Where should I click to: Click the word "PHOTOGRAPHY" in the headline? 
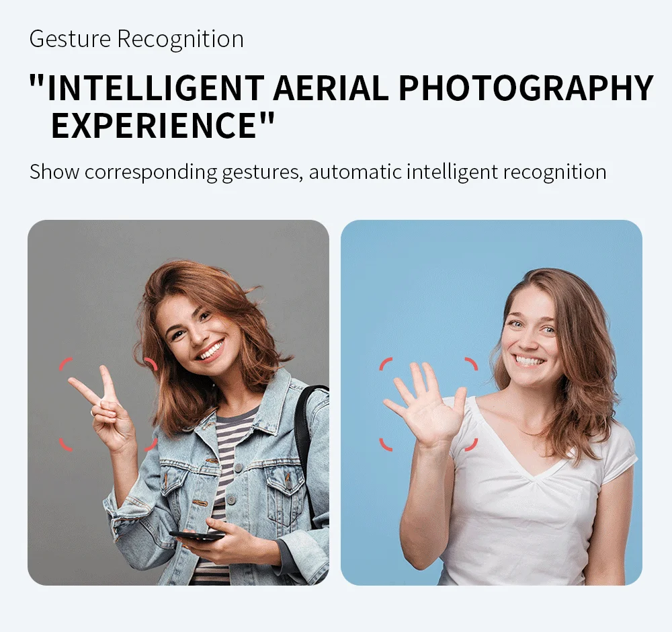coord(526,88)
